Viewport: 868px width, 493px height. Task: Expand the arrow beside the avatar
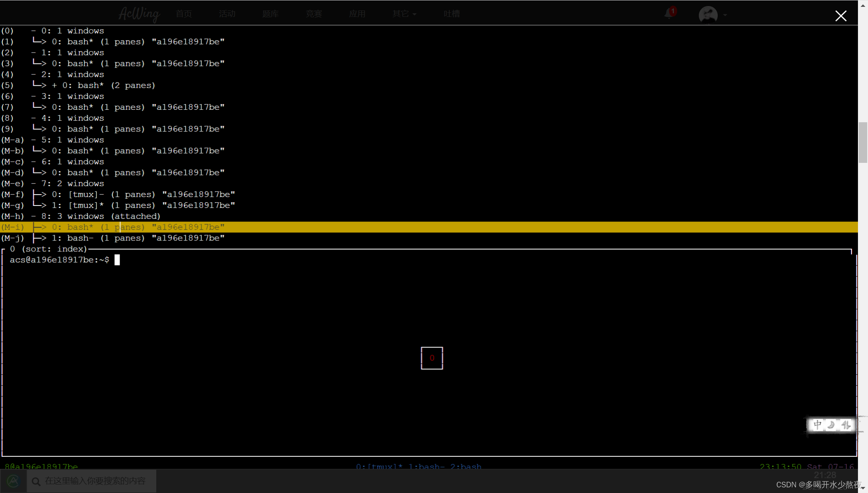pyautogui.click(x=725, y=15)
